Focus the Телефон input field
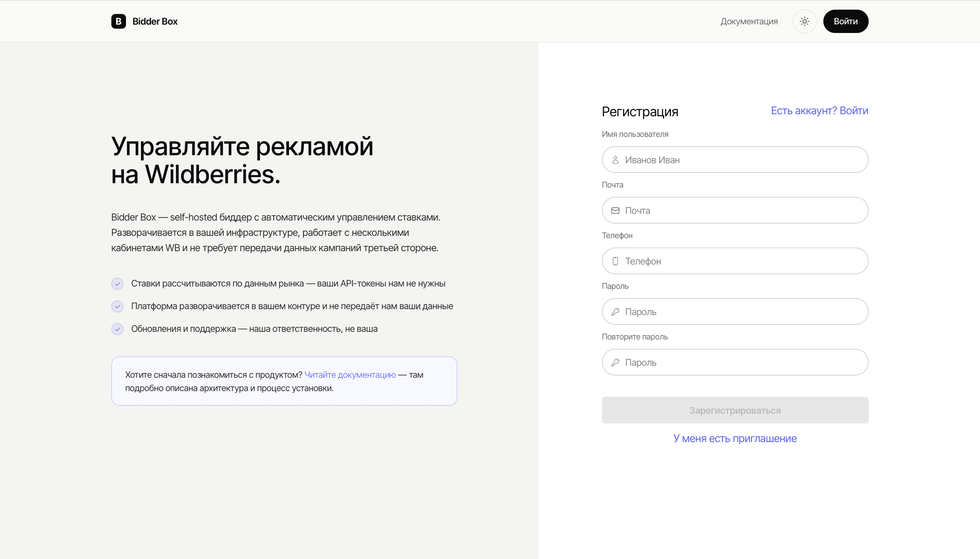The height and width of the screenshot is (559, 980). pos(735,261)
